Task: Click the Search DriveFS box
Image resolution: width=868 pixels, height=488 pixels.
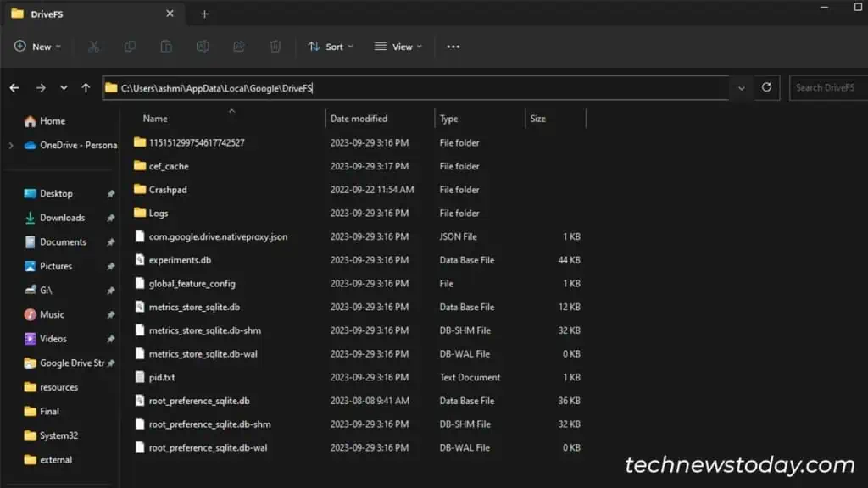Action: tap(829, 87)
